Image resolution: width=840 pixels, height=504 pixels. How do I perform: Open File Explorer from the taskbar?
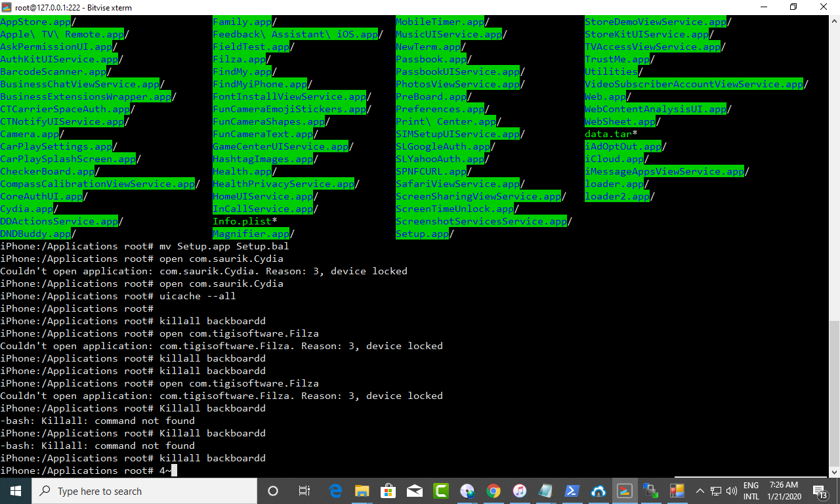click(x=362, y=491)
